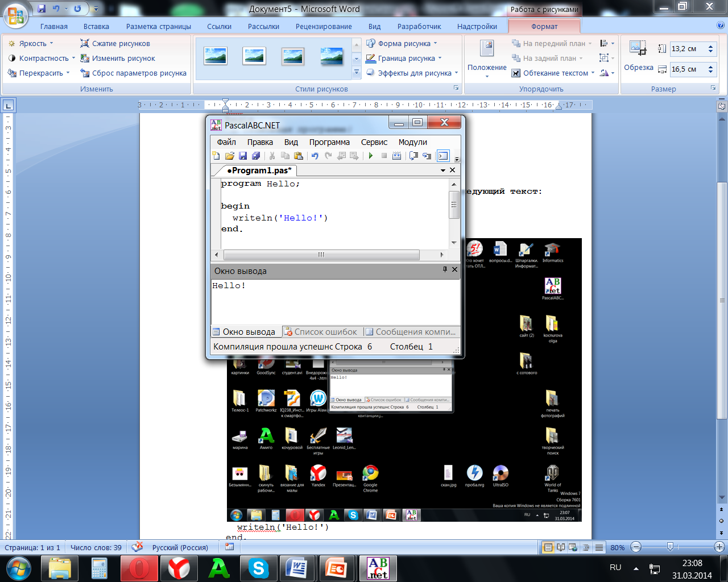Open Правка menu in PascalABC.NET
728x582 pixels.
click(x=260, y=142)
